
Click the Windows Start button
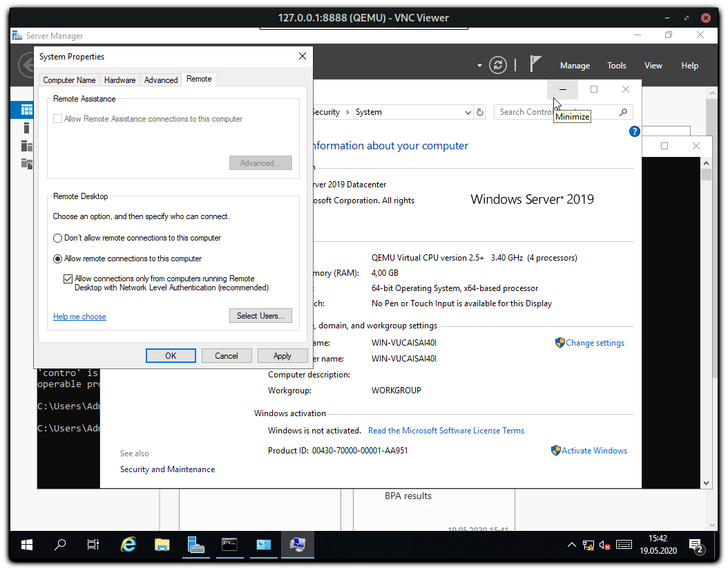click(27, 545)
